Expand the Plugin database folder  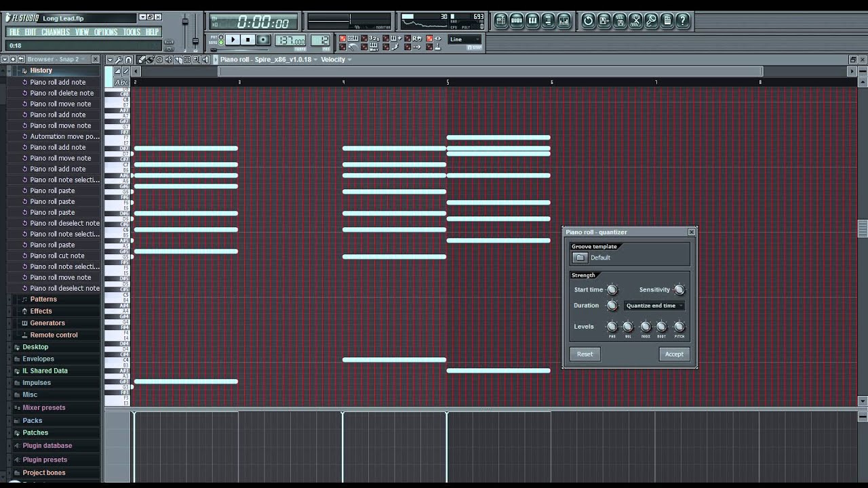tap(47, 445)
